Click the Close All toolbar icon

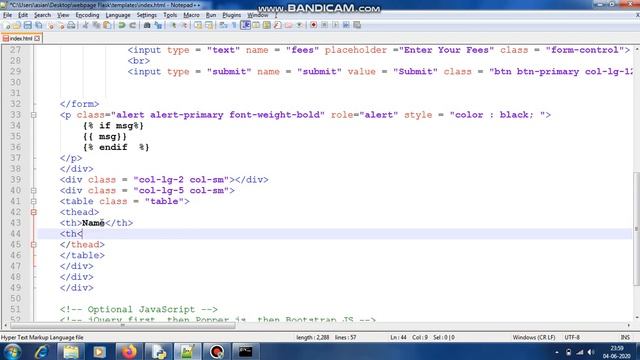[61, 25]
